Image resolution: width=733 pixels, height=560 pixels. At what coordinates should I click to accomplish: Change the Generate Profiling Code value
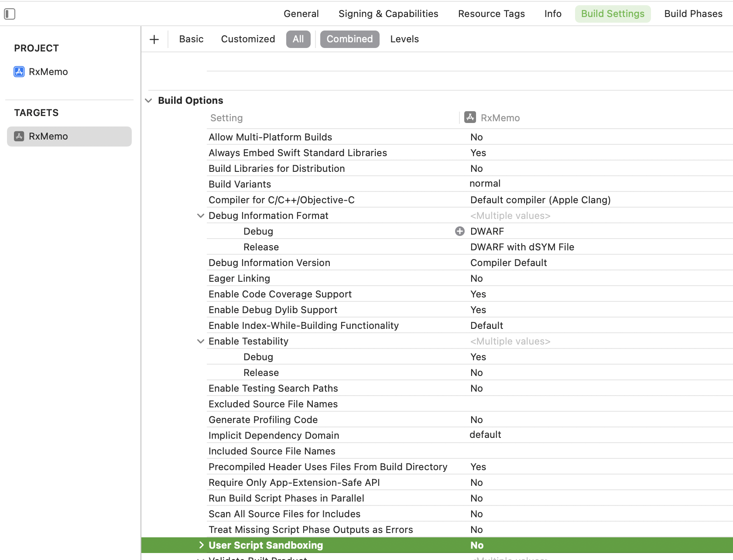(476, 420)
